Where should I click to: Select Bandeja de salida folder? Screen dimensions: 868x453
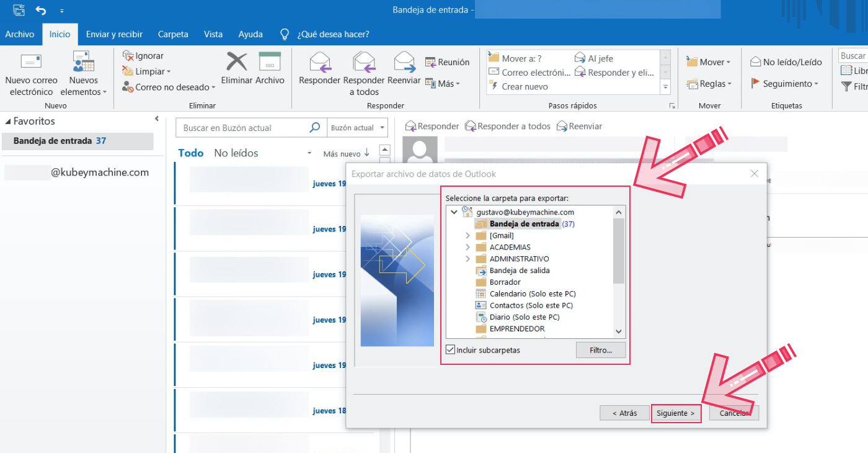513,271
